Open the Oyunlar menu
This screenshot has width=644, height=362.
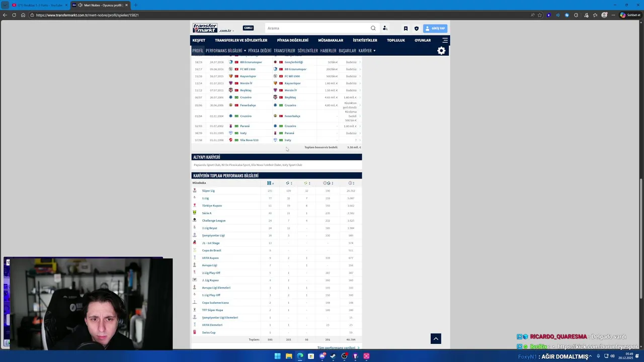(x=423, y=40)
